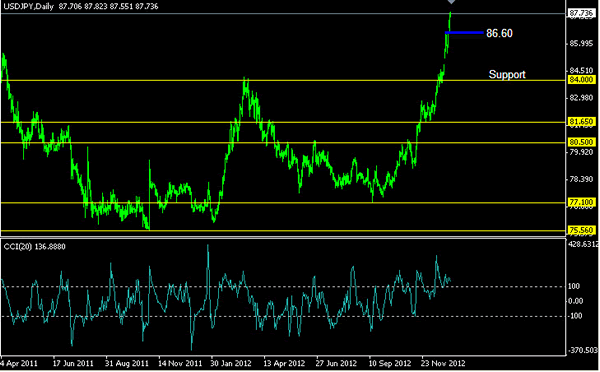Click the 13 Apr 2012 date label
The height and width of the screenshot is (372, 600).
[x=284, y=363]
